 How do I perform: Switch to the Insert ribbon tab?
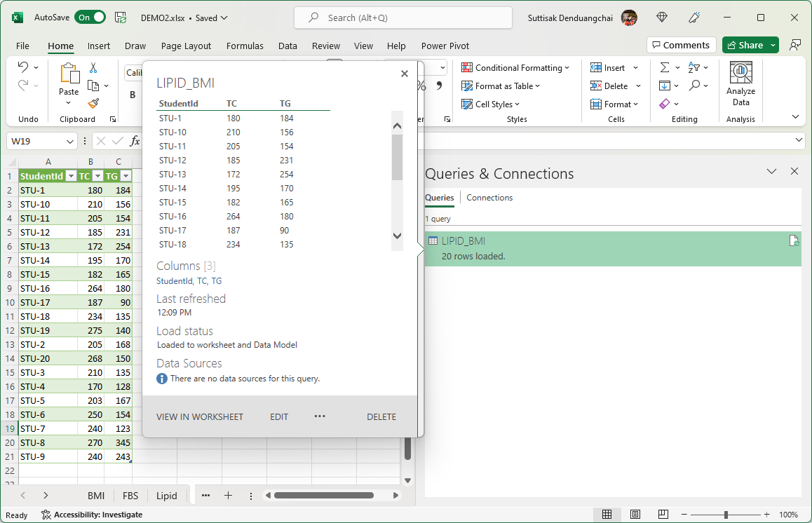[98, 46]
